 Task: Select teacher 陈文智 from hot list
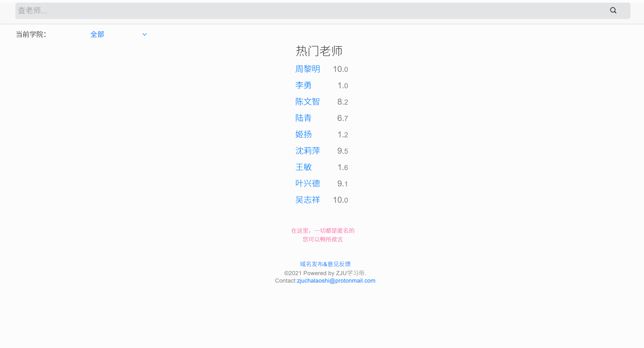(x=307, y=102)
